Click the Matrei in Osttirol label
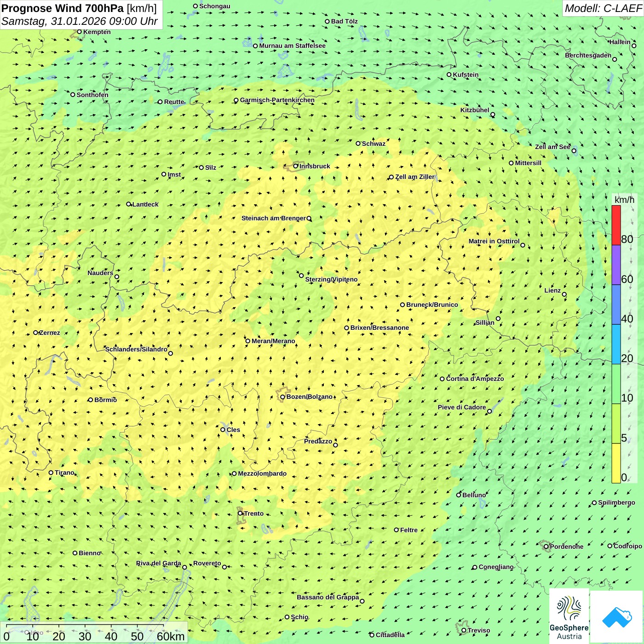This screenshot has height=644, width=644. (x=494, y=241)
